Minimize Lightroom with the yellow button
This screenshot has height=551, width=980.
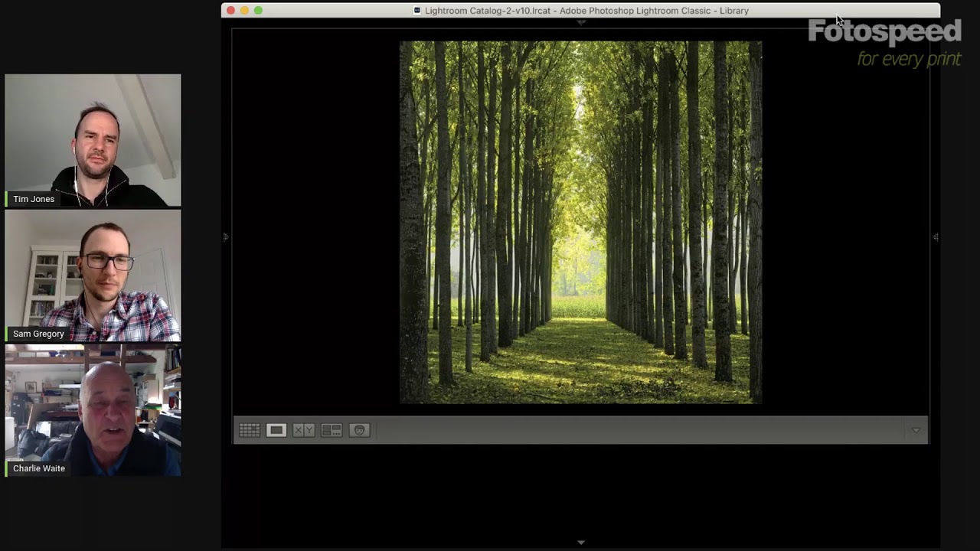tap(244, 11)
